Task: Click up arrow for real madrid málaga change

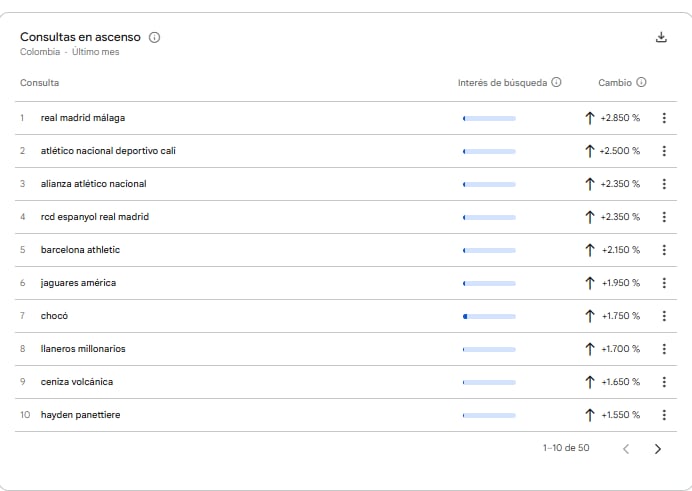Action: click(x=590, y=118)
